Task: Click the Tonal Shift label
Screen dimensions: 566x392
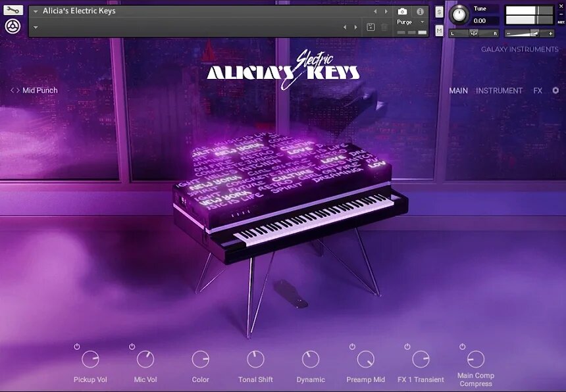Action: [x=255, y=380]
